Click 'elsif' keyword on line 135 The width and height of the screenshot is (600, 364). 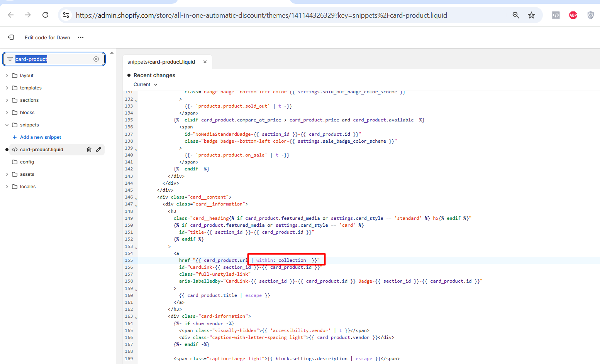pos(192,120)
